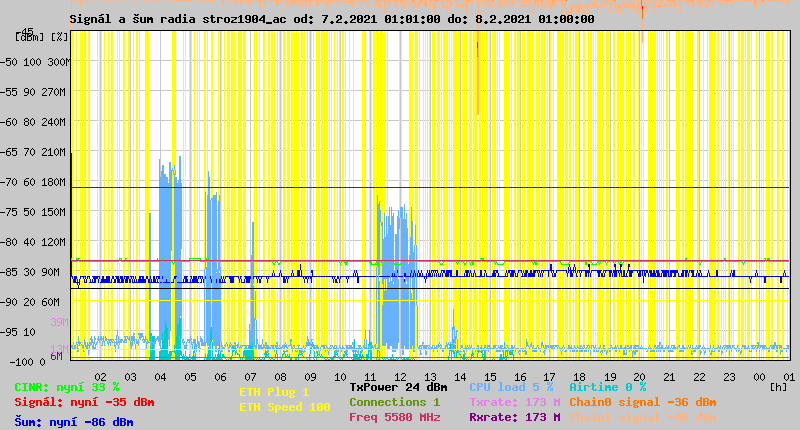Screen dimensions: 800x430
Task: Click the blue Šum legend entry
Action: tap(73, 422)
